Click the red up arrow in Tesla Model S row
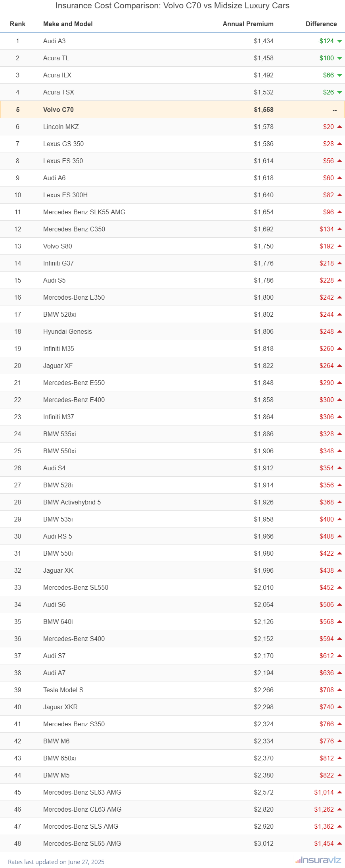Screen dimensions: 345x868 point(339,690)
